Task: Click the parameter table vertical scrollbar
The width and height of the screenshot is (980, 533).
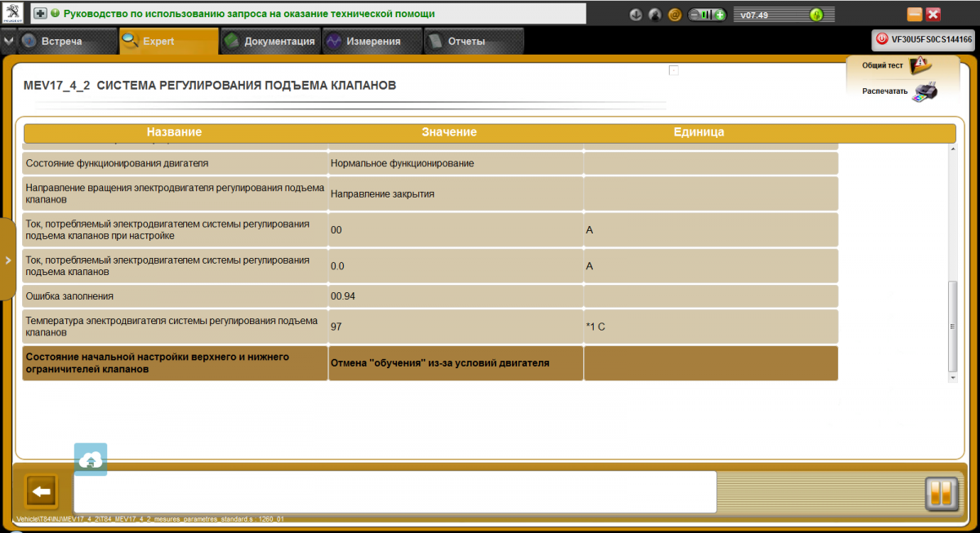Action: pyautogui.click(x=951, y=326)
